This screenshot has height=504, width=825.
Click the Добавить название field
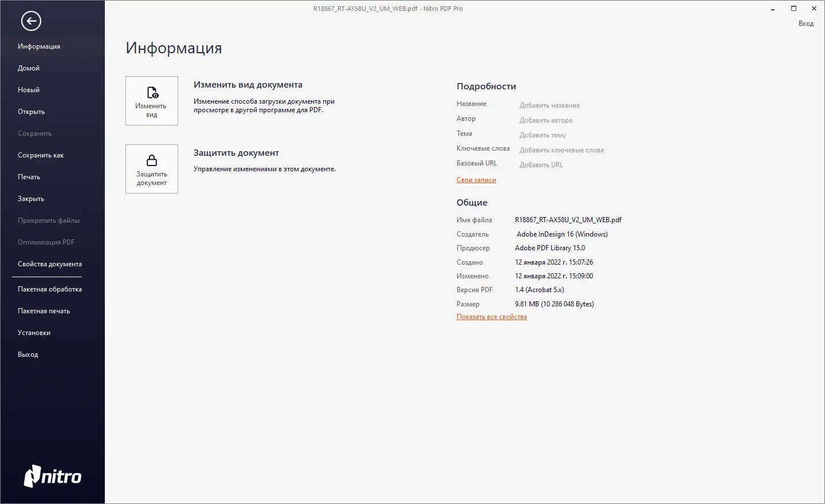(549, 105)
